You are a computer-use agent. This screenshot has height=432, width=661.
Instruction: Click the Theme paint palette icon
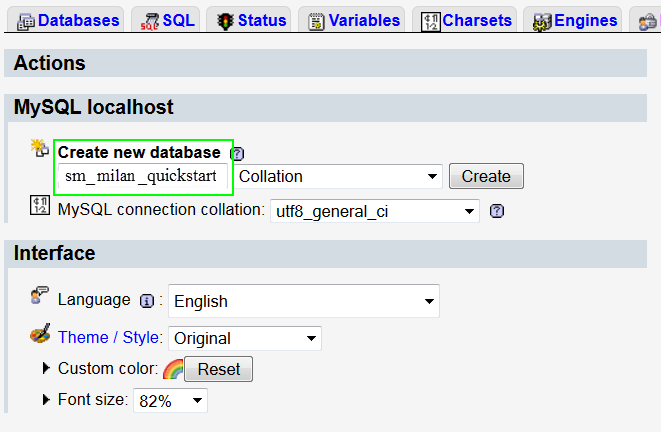coord(40,333)
